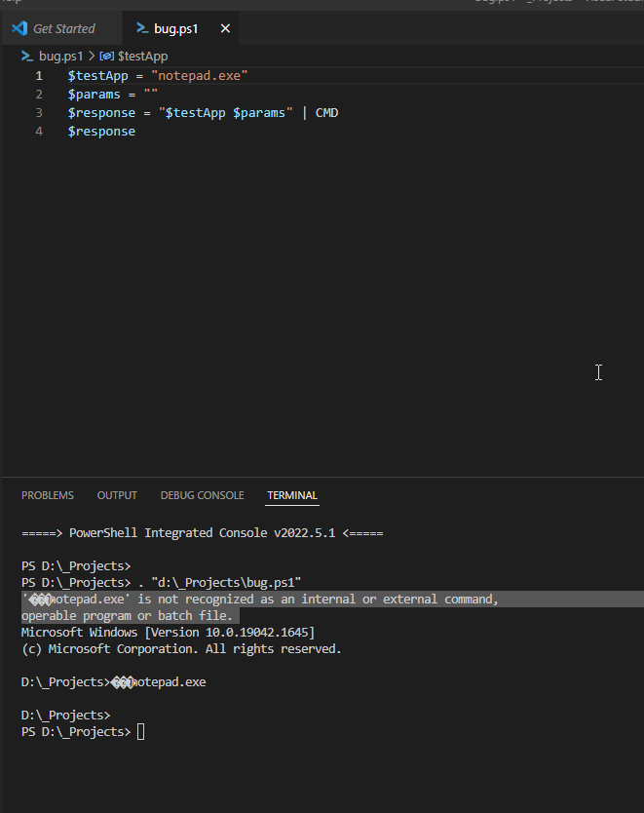
Task: Click the VS Code icon on Get Started tab
Action: [19, 28]
